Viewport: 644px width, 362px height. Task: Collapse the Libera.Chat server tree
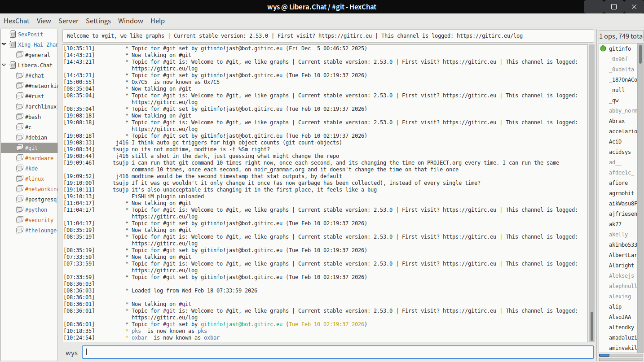[x=4, y=65]
